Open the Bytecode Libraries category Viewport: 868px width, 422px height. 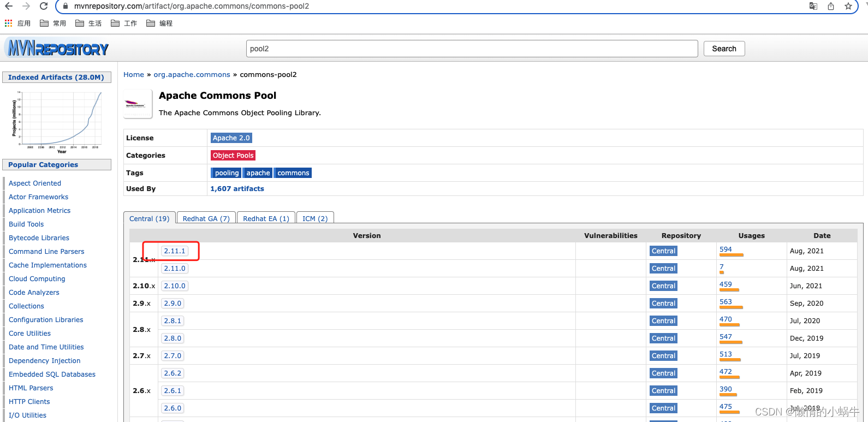[39, 238]
